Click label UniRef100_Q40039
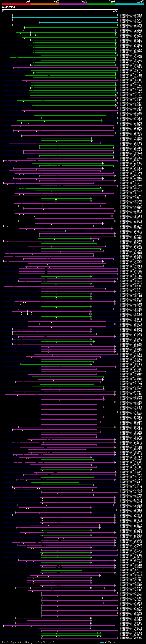The height and width of the screenshot is (644, 146). [131, 593]
